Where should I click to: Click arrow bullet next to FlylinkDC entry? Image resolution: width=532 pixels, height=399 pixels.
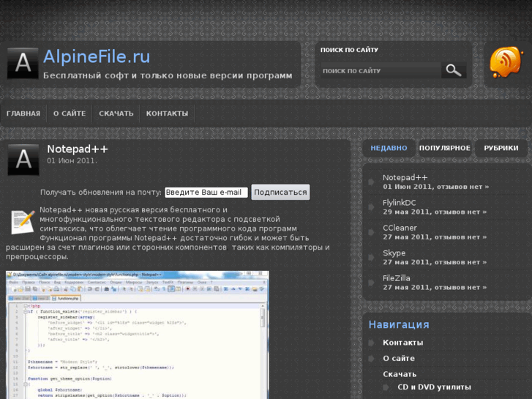click(372, 207)
